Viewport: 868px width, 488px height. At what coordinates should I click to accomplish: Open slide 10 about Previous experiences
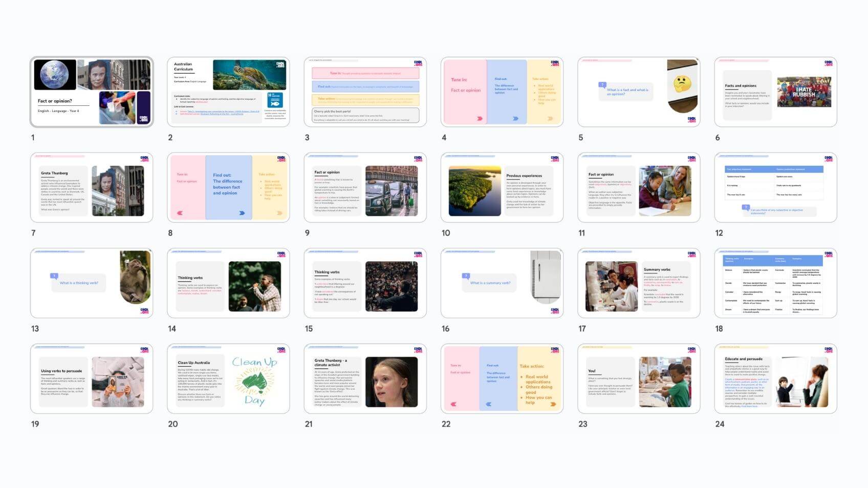[x=502, y=188]
